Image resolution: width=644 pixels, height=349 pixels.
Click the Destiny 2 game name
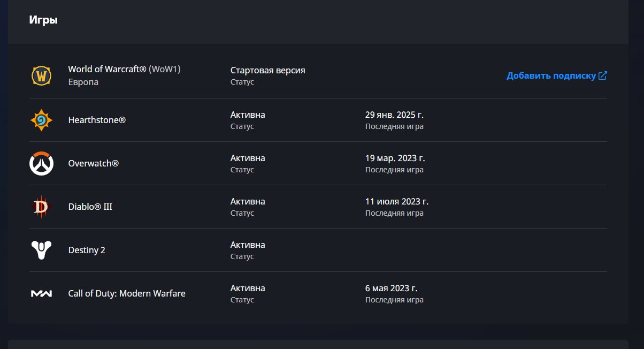point(87,250)
